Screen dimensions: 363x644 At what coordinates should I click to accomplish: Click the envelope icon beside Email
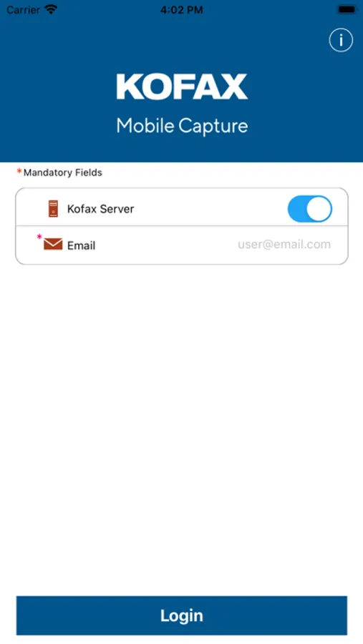coord(53,244)
